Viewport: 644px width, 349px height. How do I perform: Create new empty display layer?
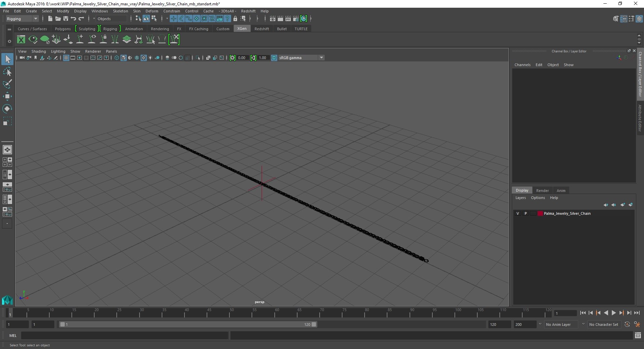(x=623, y=205)
